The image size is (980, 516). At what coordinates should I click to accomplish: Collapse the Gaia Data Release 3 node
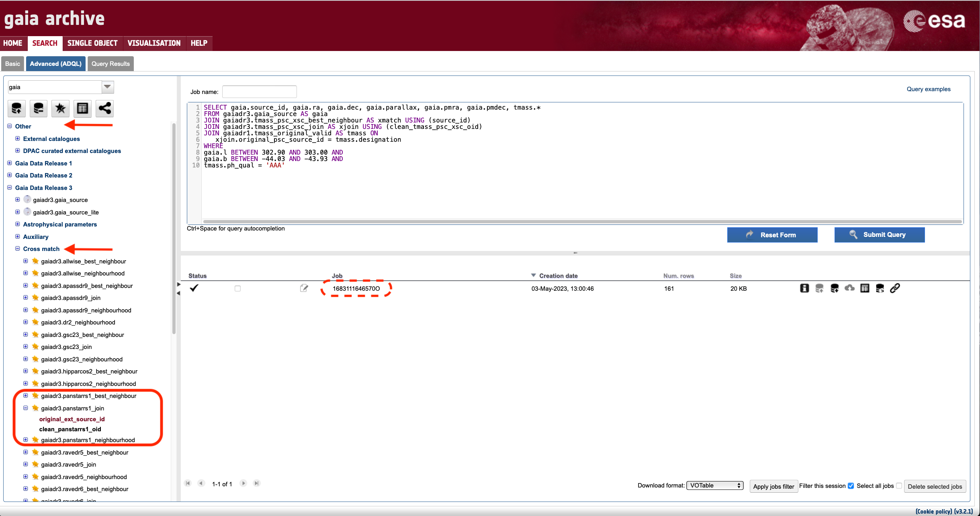10,188
